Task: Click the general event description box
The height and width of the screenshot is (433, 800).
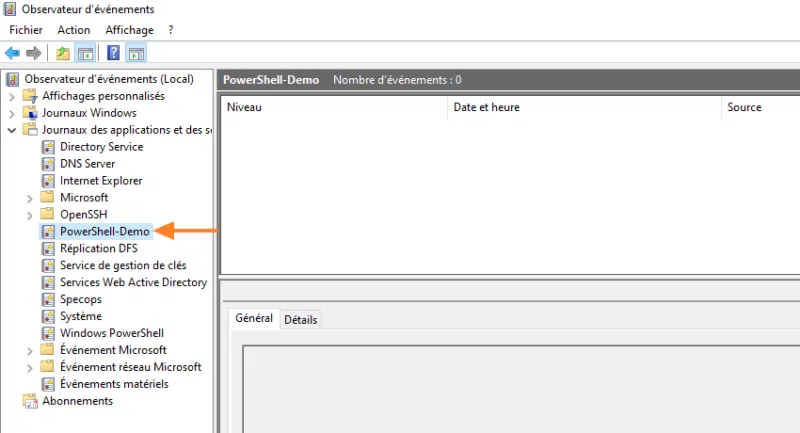Action: 521,389
